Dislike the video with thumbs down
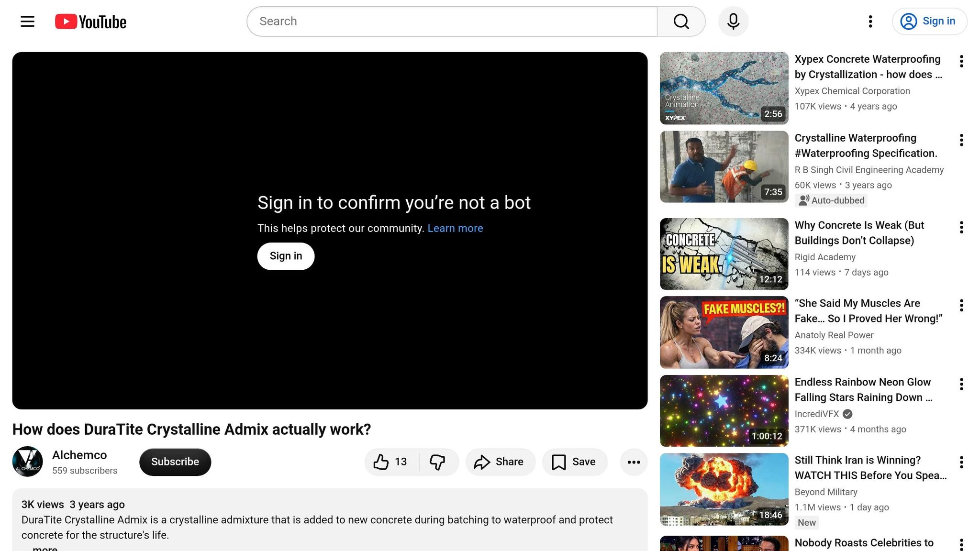 437,462
